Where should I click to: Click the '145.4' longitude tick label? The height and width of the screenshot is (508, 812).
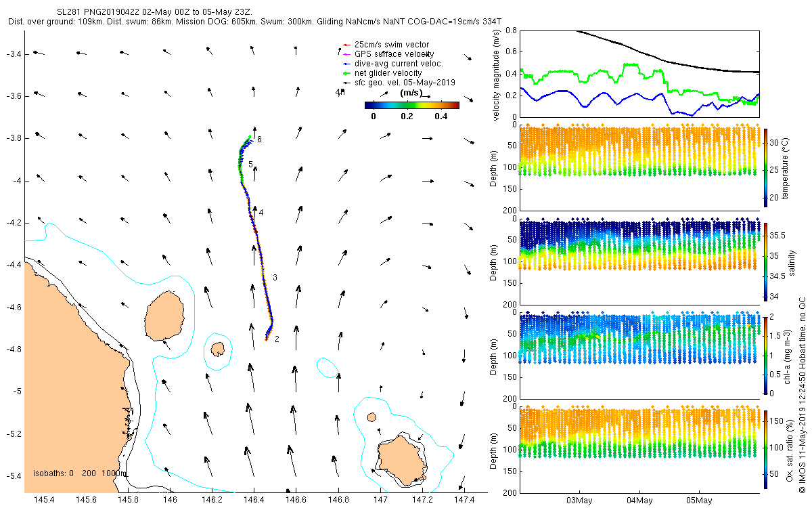click(43, 500)
